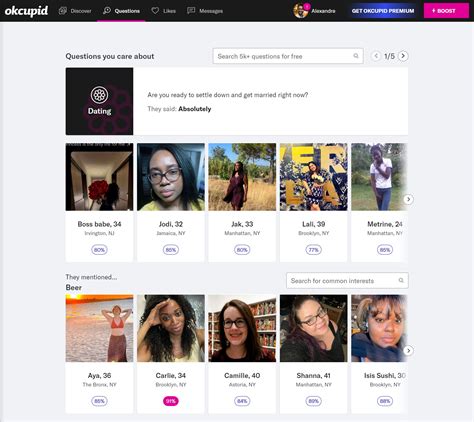The image size is (474, 422).
Task: Expand more question matches with right chevron
Action: click(x=408, y=199)
